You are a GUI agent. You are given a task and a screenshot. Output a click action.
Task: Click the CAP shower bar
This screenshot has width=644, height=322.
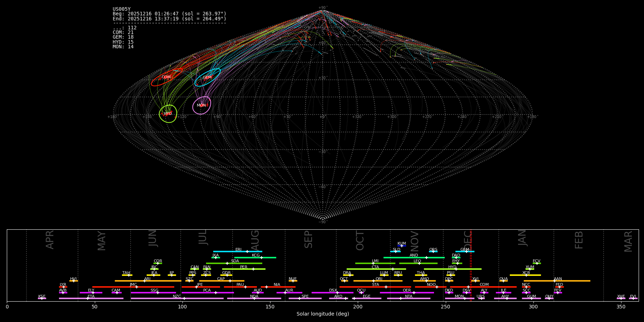tap(222, 281)
